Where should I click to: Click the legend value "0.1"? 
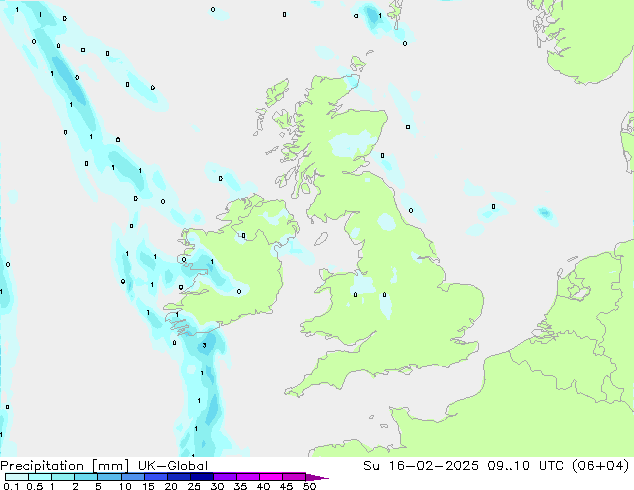click(x=11, y=486)
